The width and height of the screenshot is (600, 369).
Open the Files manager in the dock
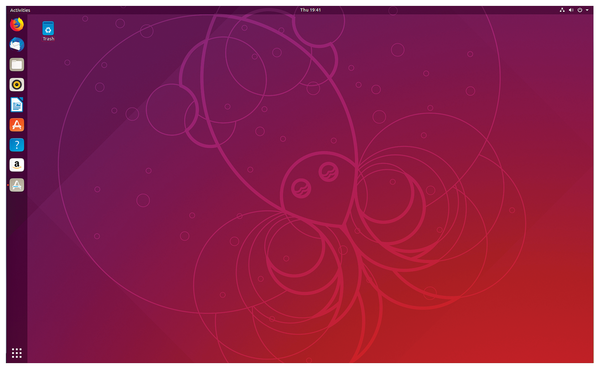(16, 65)
